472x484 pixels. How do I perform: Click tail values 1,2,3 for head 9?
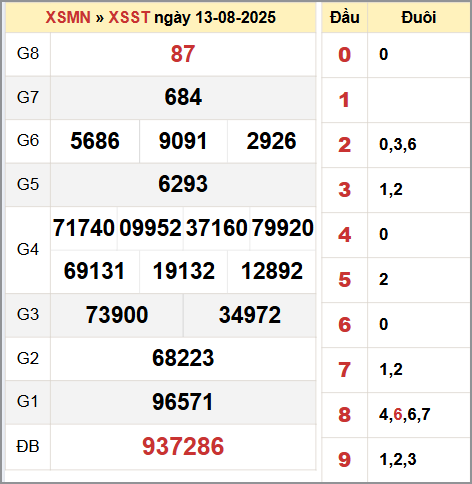pyautogui.click(x=398, y=459)
